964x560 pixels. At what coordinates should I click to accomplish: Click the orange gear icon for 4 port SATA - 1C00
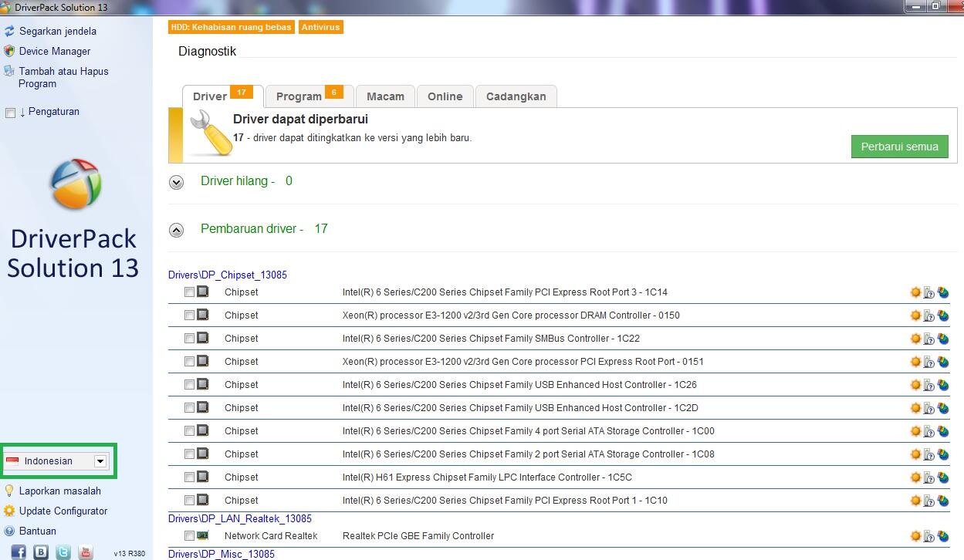(916, 431)
